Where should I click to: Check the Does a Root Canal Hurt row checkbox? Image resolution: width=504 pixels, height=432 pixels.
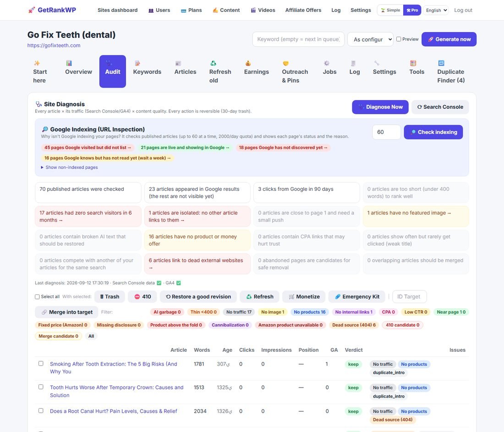tap(41, 411)
